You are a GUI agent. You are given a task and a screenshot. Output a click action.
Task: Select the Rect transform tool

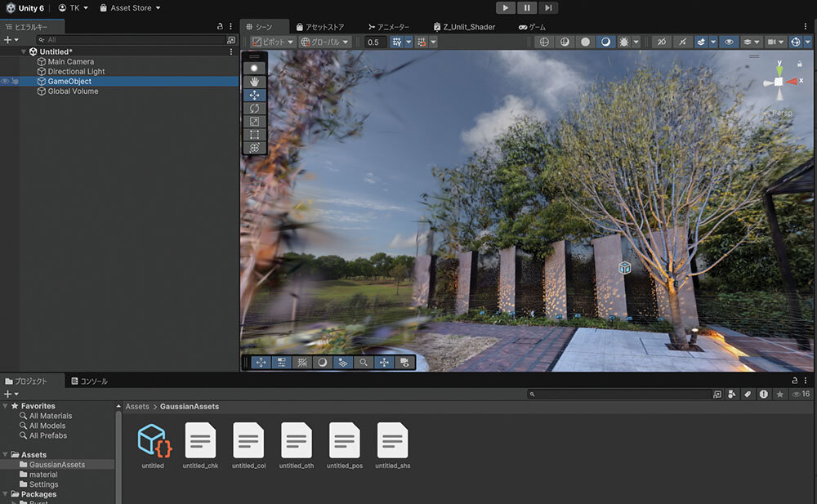tap(254, 135)
